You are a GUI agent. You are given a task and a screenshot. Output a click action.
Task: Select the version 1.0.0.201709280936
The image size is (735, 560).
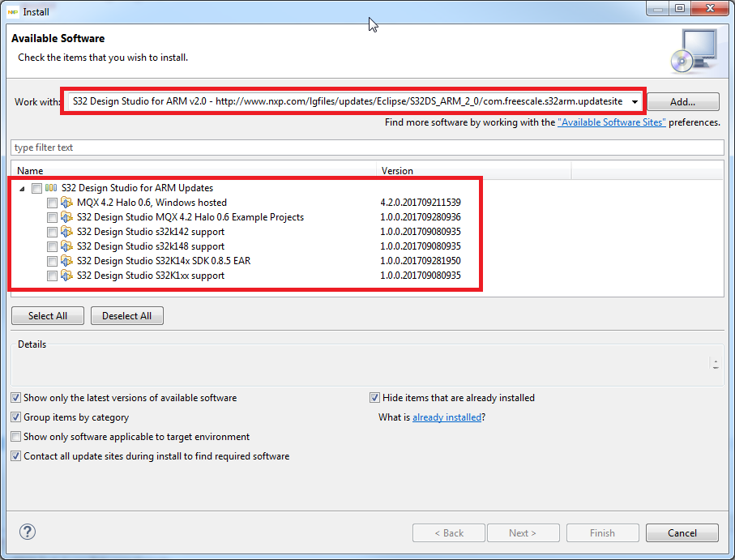421,217
